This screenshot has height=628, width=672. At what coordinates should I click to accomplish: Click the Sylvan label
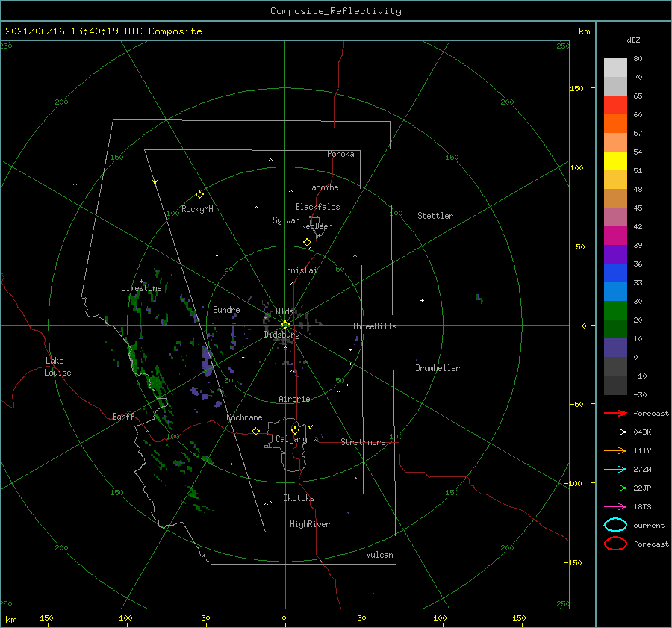click(286, 221)
